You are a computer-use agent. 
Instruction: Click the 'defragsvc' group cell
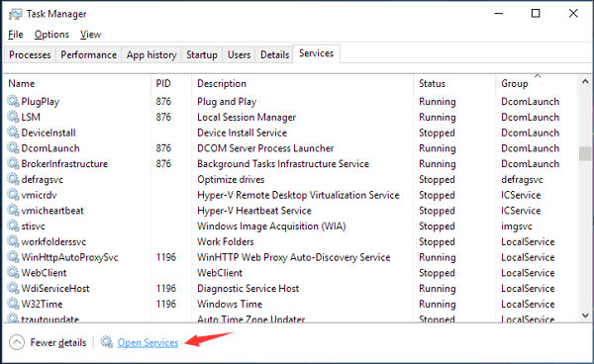click(522, 179)
